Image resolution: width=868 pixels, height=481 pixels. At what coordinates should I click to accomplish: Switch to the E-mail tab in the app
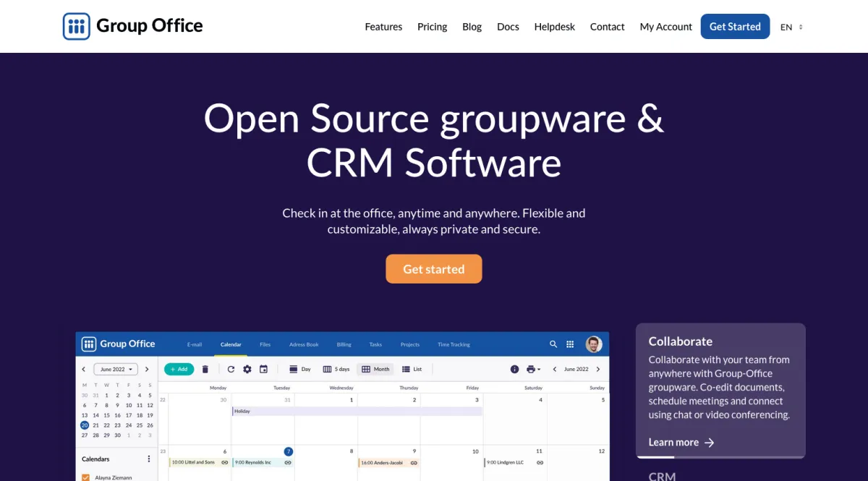click(x=195, y=344)
